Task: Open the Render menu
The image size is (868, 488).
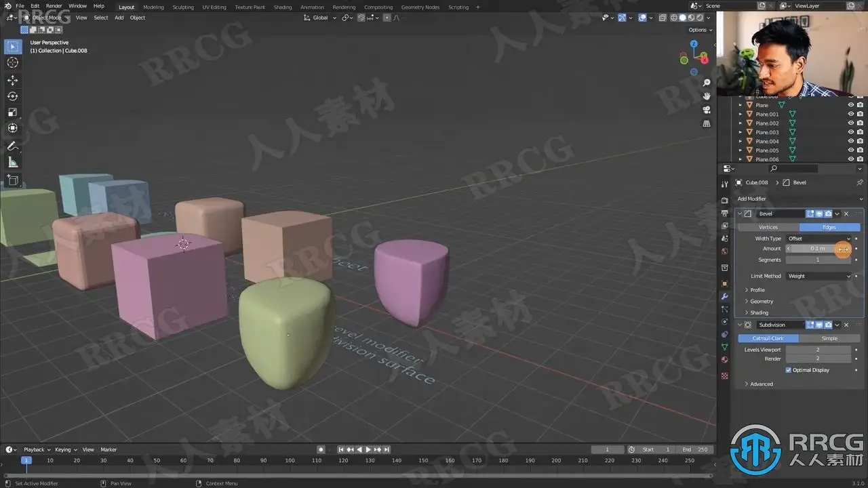Action: coord(54,6)
